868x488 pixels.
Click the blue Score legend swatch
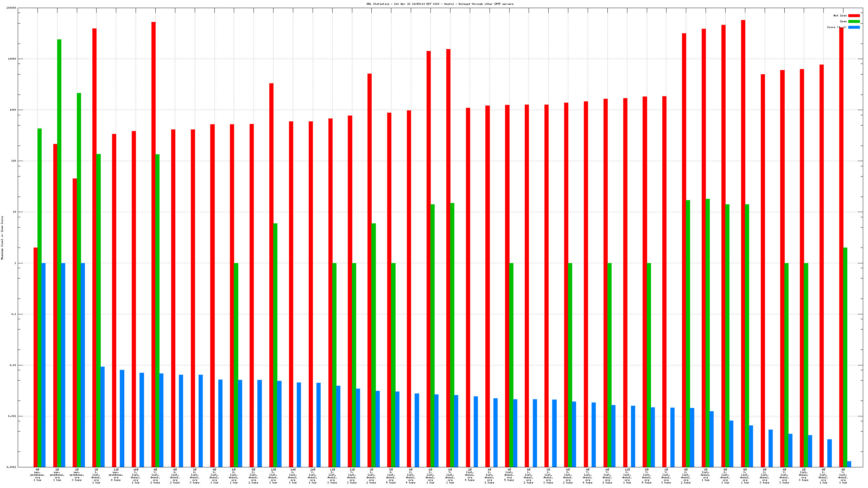854,27
